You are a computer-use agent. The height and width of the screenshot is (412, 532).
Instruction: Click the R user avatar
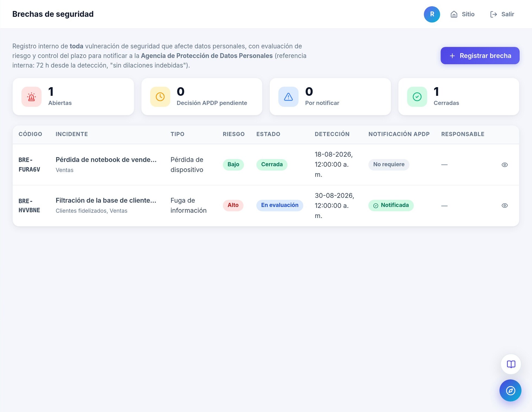pyautogui.click(x=432, y=14)
